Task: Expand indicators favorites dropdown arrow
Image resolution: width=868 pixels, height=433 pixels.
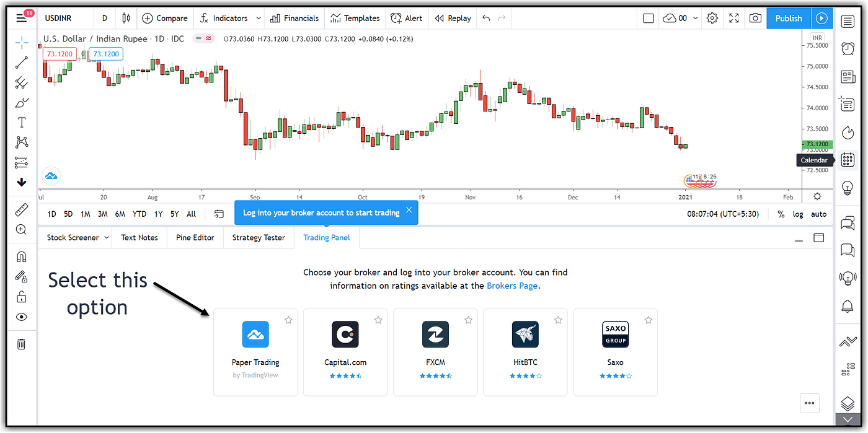Action: coord(259,18)
